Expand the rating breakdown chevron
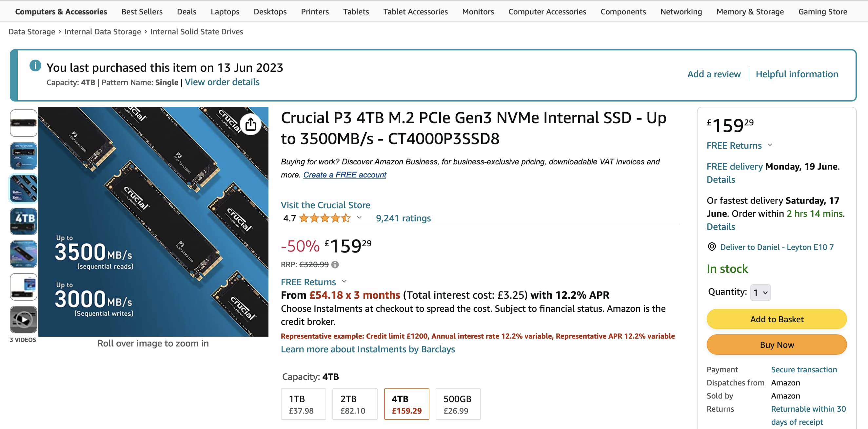The image size is (868, 429). coord(359,218)
